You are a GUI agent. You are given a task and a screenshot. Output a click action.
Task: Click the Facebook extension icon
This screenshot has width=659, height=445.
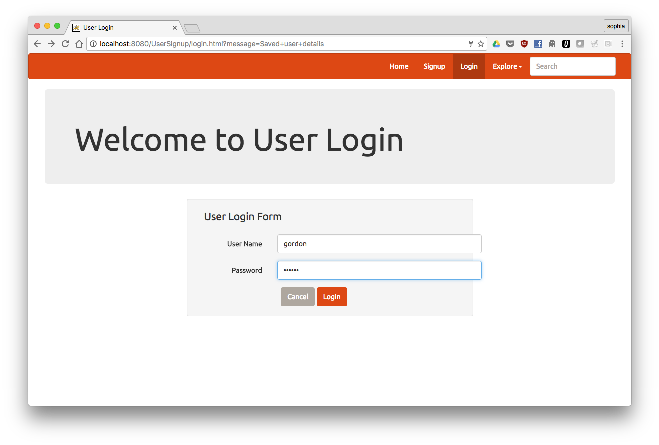pos(538,44)
